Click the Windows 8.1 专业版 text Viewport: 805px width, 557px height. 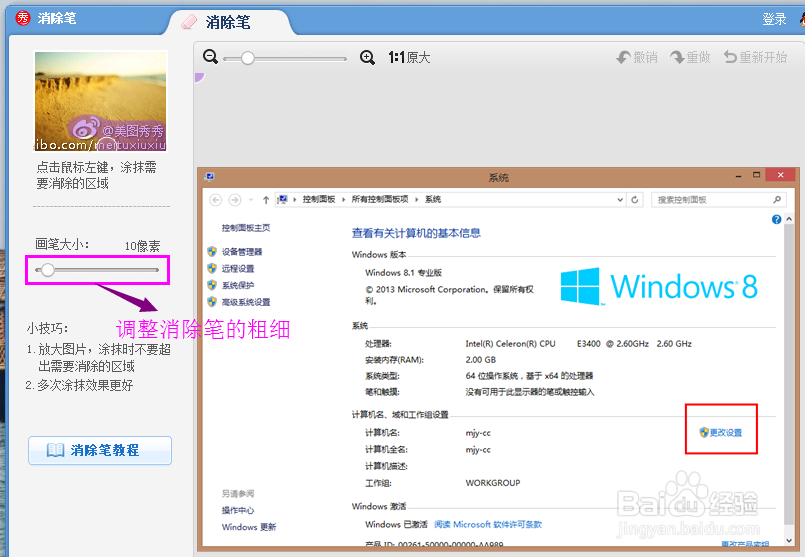(404, 273)
